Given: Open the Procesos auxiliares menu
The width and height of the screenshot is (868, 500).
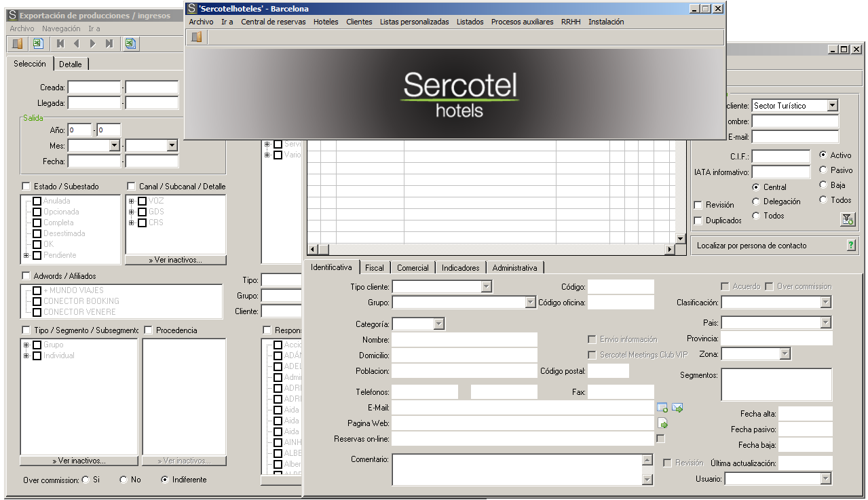Looking at the screenshot, I should click(x=523, y=22).
